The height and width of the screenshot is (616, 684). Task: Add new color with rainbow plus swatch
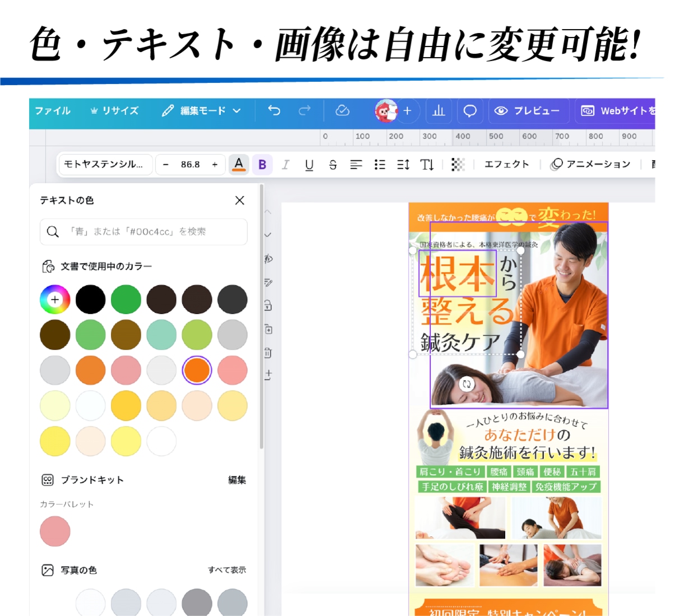point(55,299)
